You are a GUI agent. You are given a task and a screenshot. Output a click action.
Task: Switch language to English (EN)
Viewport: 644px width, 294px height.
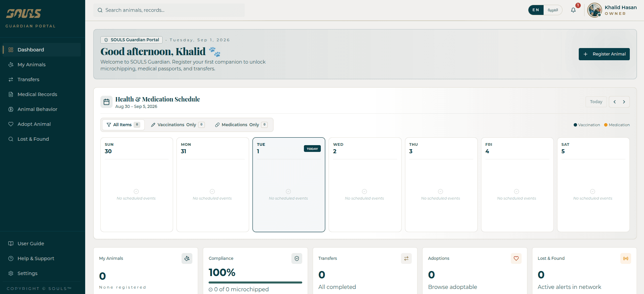point(536,10)
